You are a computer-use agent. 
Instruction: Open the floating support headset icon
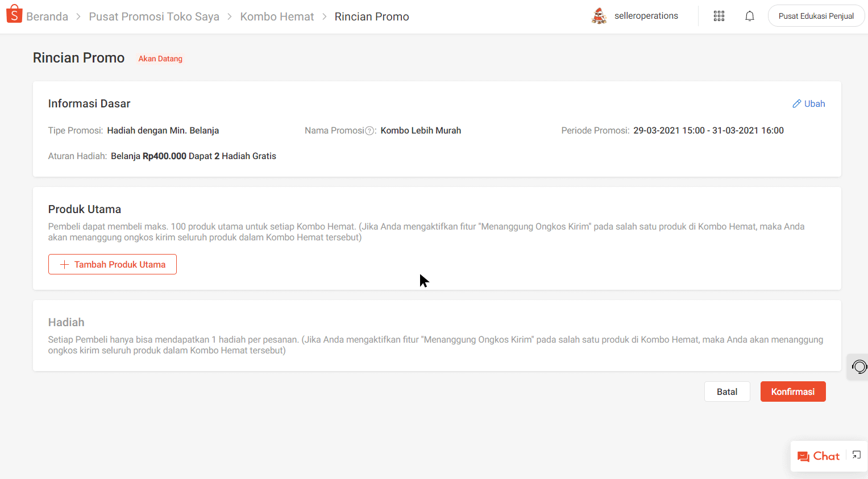click(x=859, y=367)
